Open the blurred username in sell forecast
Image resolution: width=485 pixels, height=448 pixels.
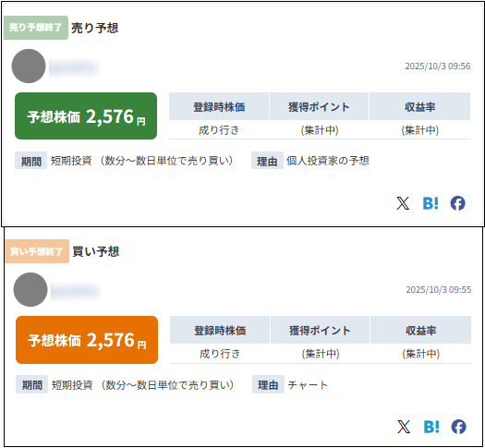click(74, 67)
